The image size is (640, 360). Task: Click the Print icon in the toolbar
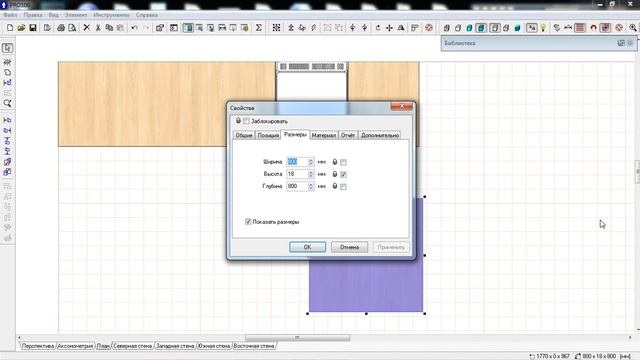coord(61,28)
